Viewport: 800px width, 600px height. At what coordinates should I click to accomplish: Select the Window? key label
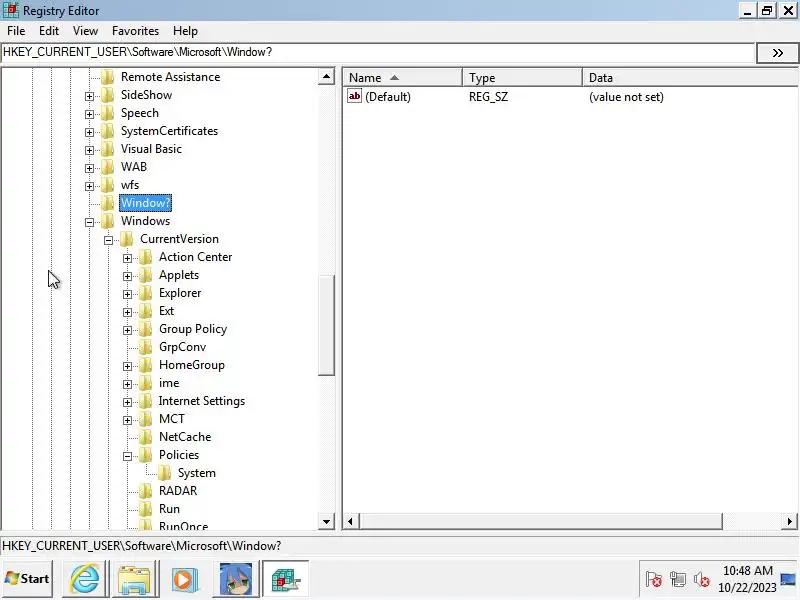click(x=145, y=203)
